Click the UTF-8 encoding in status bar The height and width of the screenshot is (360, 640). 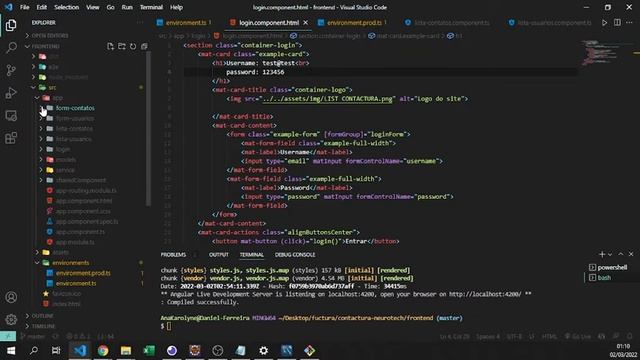[x=514, y=337]
